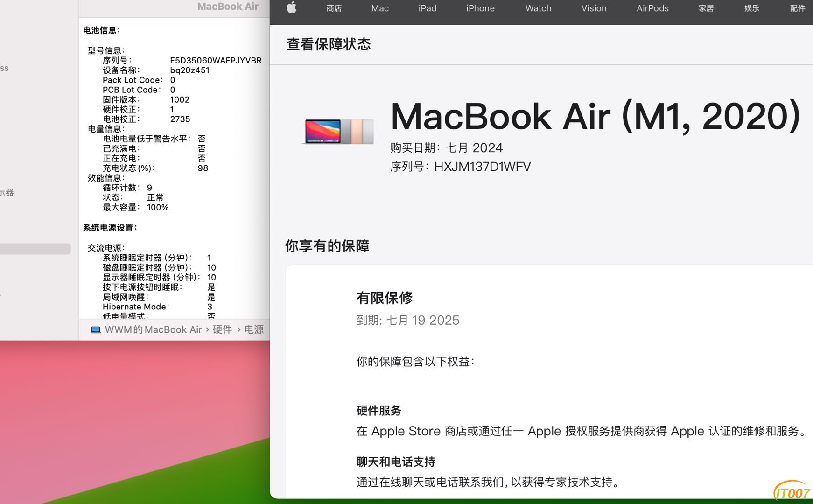The image size is (813, 504).
Task: Click the battery calibration value 2735
Action: coord(180,119)
